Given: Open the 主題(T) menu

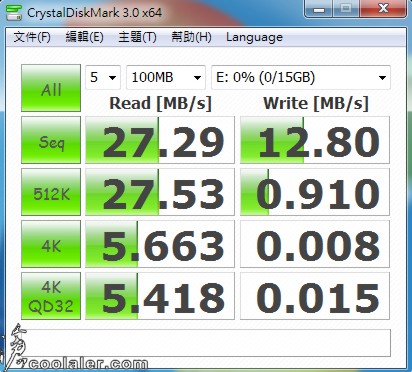Looking at the screenshot, I should 137,37.
